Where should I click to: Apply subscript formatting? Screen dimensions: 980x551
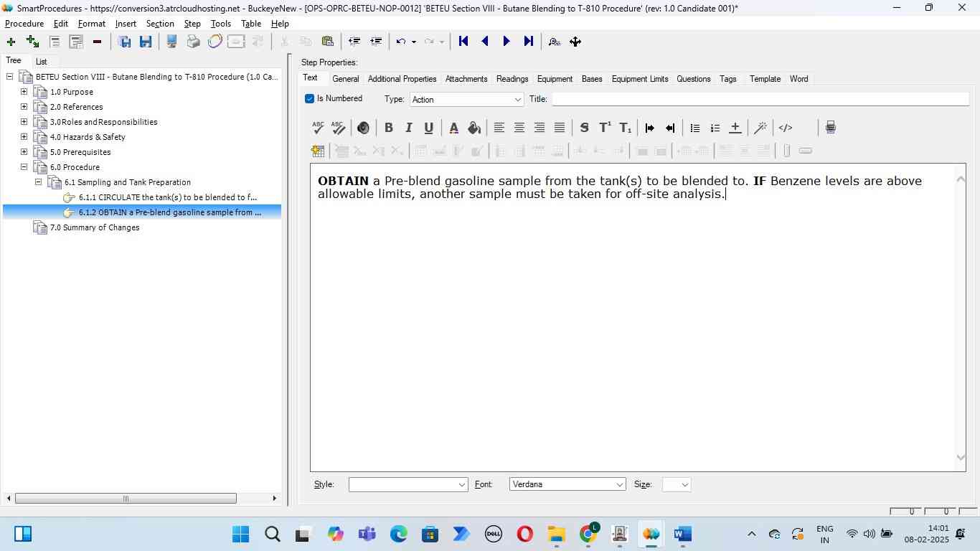click(x=626, y=128)
